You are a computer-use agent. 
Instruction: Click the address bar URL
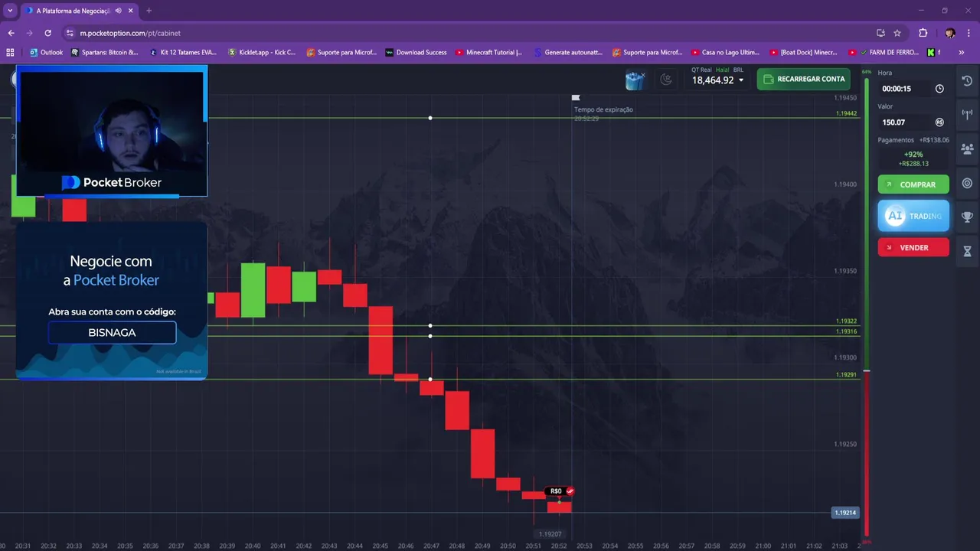[130, 33]
